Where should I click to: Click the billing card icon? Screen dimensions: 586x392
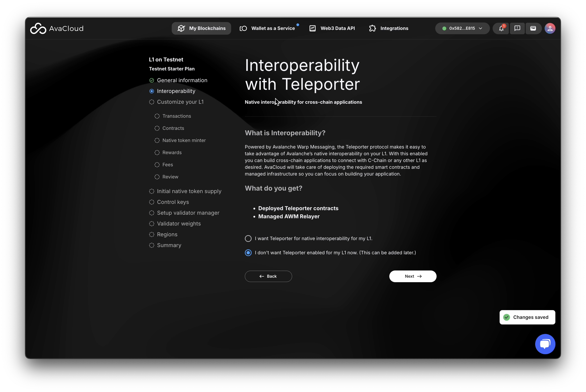pyautogui.click(x=533, y=28)
